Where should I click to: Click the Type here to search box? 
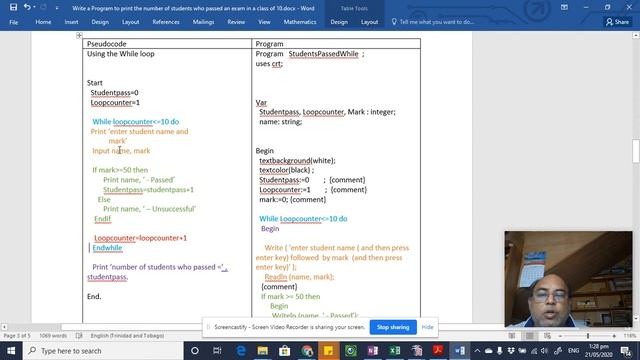[103, 351]
